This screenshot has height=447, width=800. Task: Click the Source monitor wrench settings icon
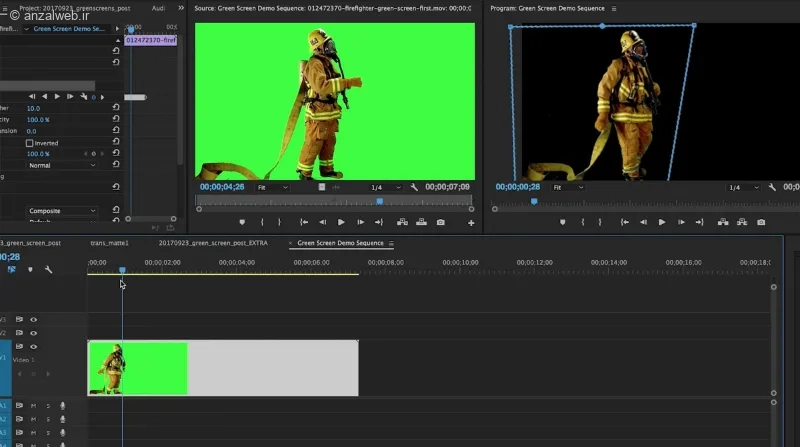(x=414, y=187)
